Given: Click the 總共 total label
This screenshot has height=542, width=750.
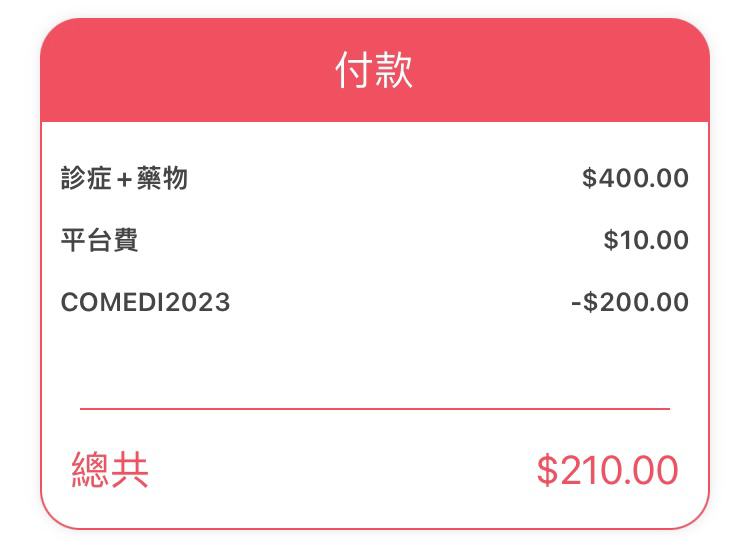Looking at the screenshot, I should (x=110, y=470).
